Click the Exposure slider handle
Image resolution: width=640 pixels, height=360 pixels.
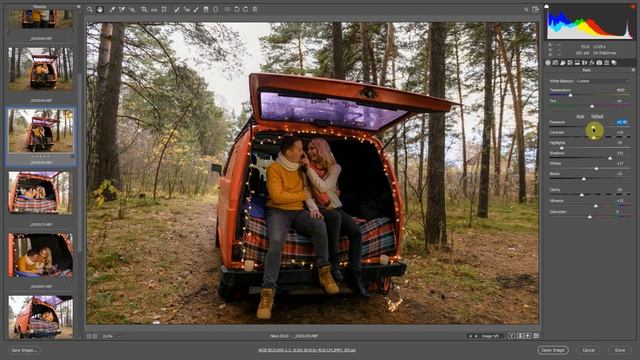tap(594, 127)
